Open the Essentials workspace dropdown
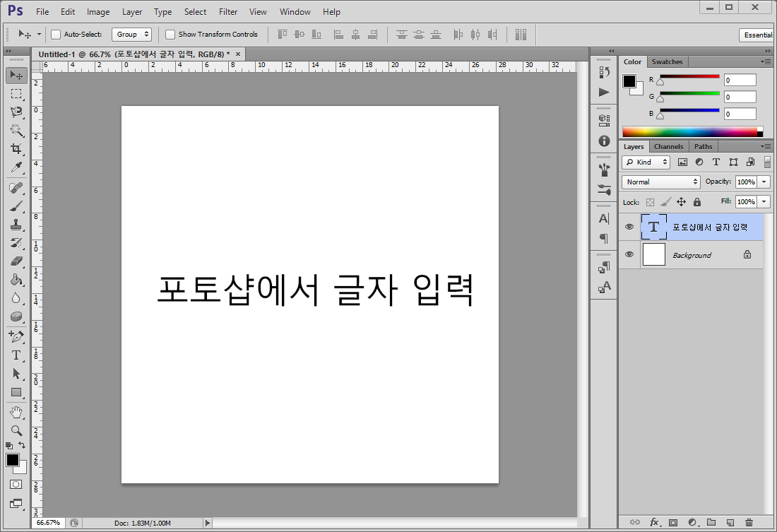This screenshot has width=777, height=532. tap(757, 35)
